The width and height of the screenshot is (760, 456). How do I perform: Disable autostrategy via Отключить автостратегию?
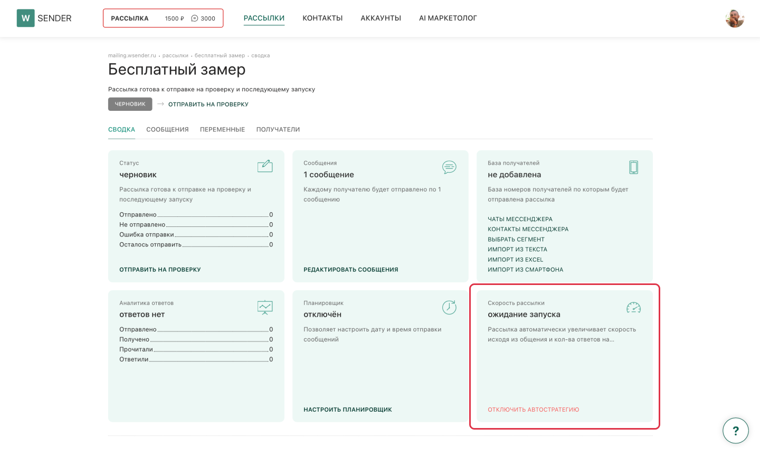tap(533, 409)
